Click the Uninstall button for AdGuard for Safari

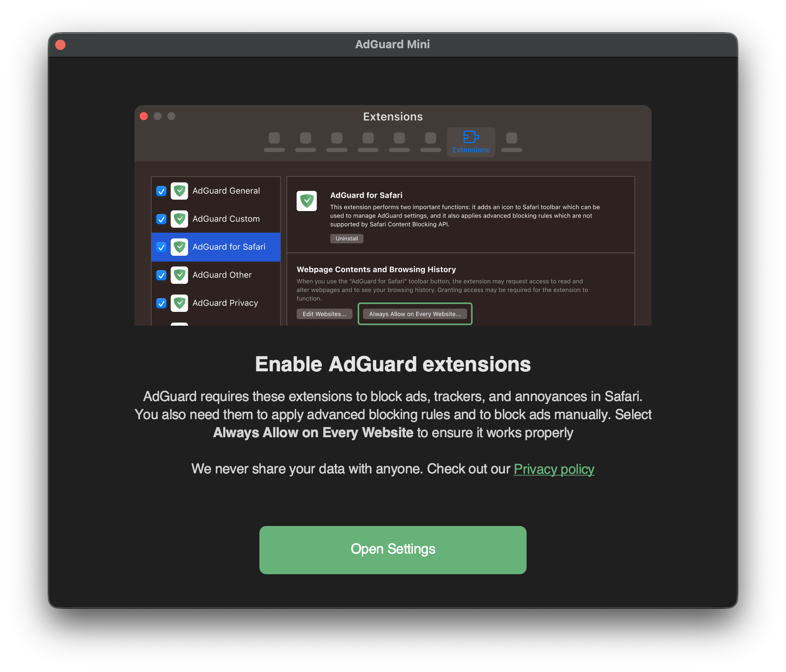pyautogui.click(x=346, y=238)
